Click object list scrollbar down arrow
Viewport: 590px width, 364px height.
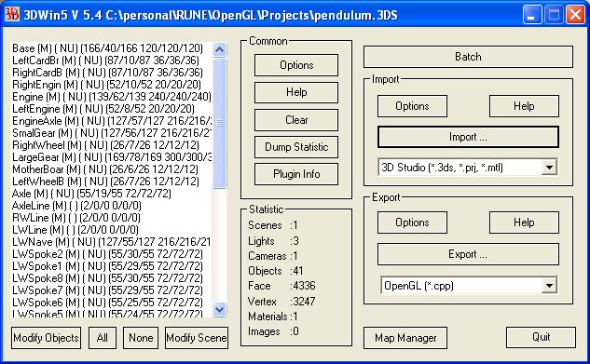point(219,310)
